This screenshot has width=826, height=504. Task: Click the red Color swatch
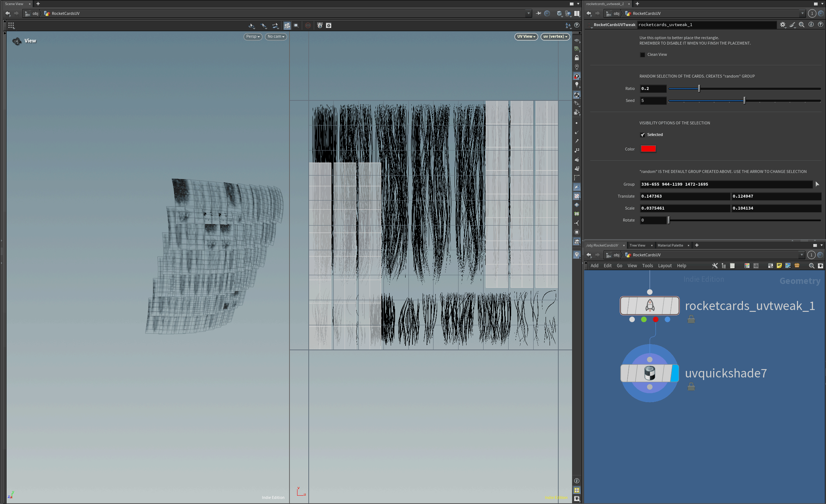648,149
